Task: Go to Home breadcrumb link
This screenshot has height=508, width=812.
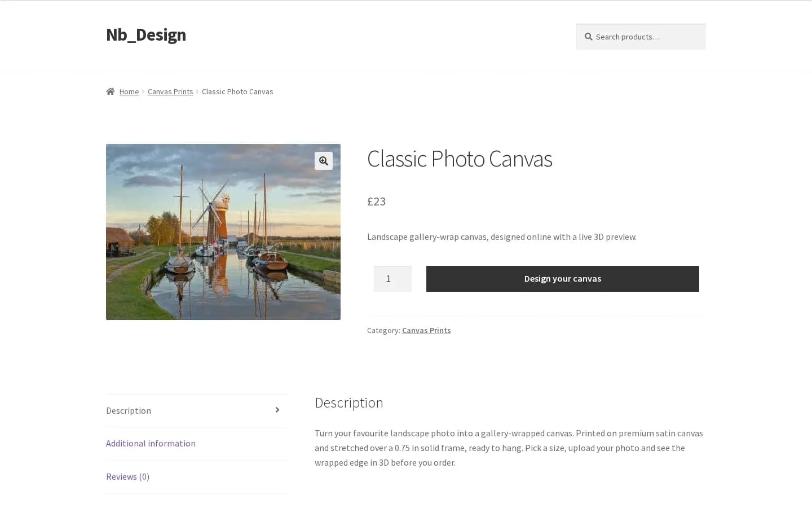Action: (x=129, y=91)
